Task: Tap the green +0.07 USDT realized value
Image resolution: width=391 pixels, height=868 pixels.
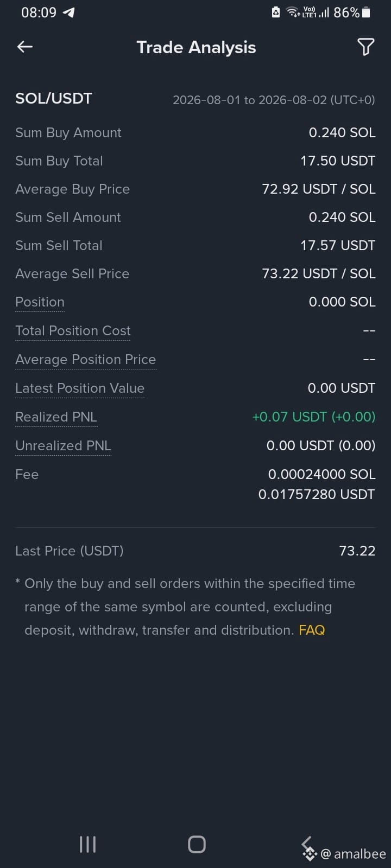Action: coord(314,417)
